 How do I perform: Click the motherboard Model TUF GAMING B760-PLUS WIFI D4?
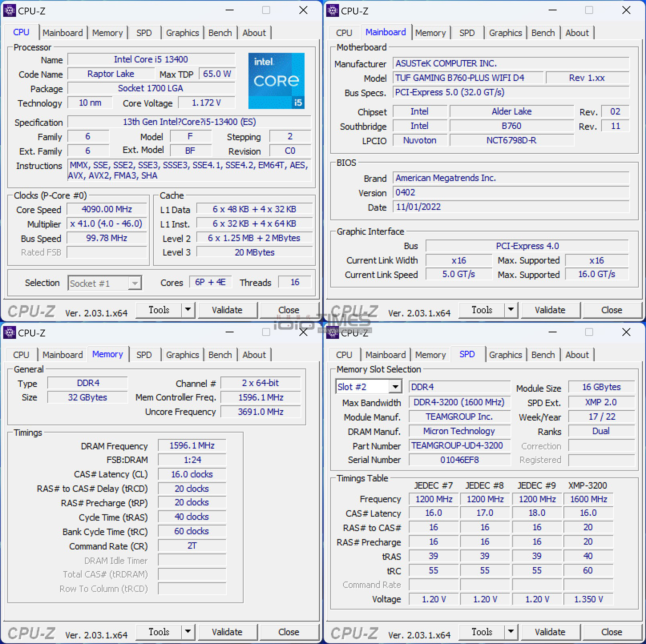pyautogui.click(x=468, y=78)
